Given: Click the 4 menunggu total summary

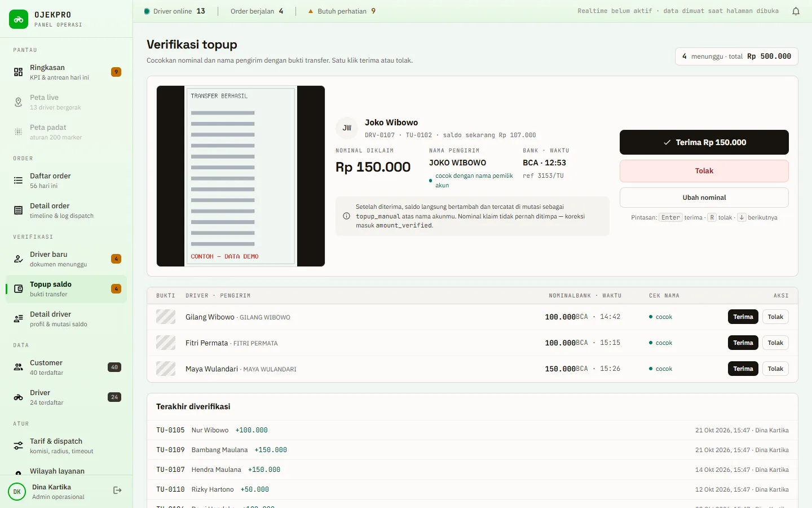Looking at the screenshot, I should [736, 56].
